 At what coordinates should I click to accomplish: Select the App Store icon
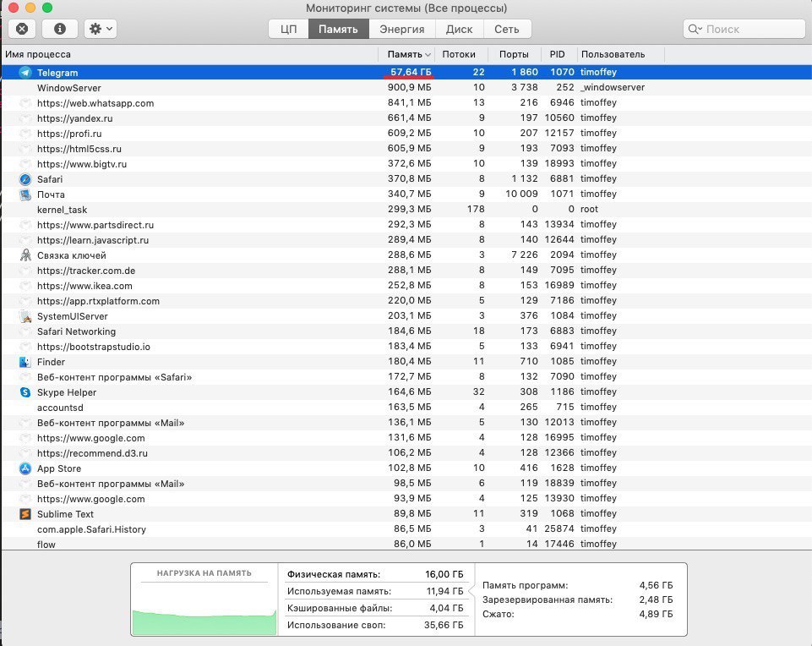point(25,468)
